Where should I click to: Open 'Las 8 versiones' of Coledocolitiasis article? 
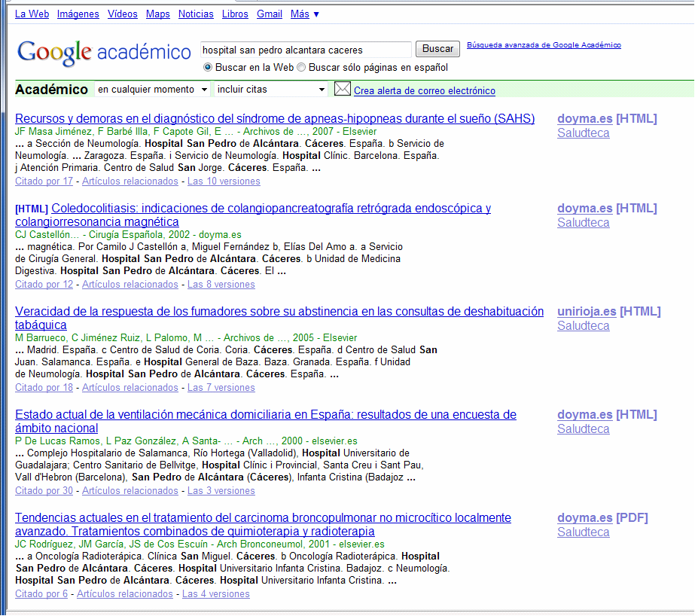[x=221, y=284]
